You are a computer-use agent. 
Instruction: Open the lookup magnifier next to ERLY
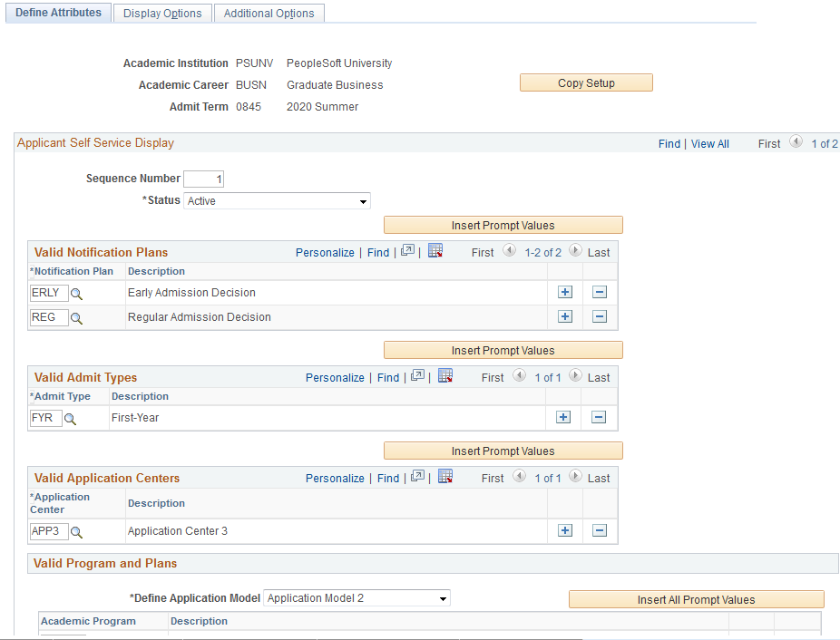[x=76, y=293]
